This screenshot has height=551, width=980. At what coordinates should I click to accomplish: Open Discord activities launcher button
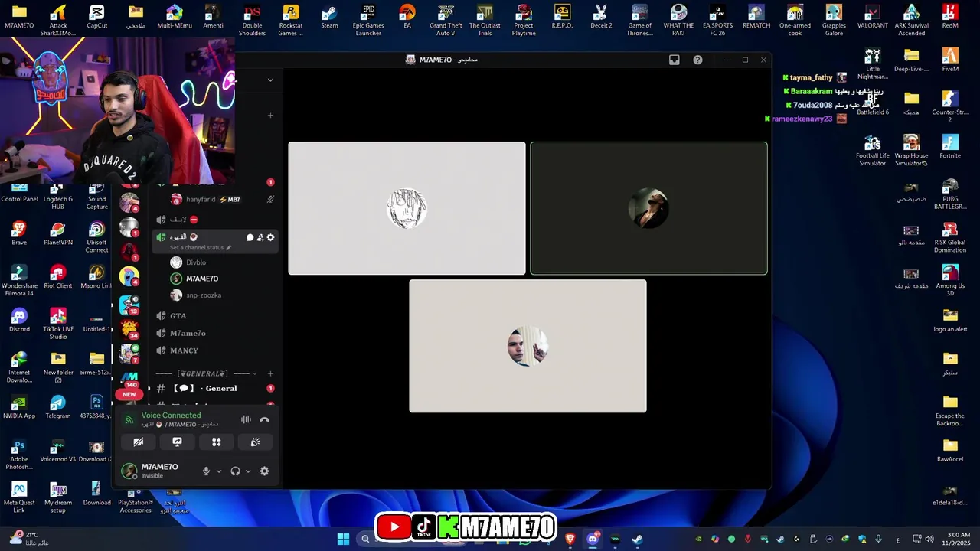tap(217, 442)
